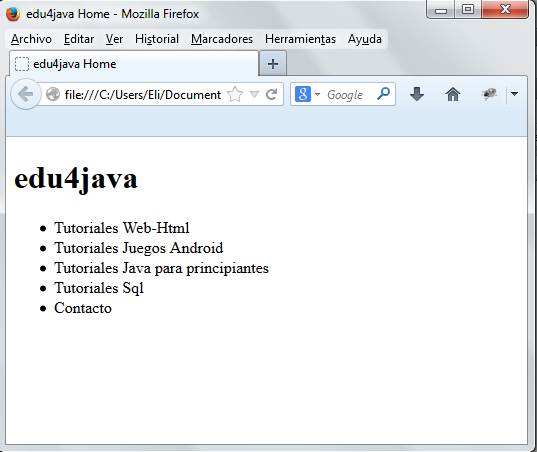Click the file:///C:/Users address bar
The image size is (537, 452).
[142, 95]
